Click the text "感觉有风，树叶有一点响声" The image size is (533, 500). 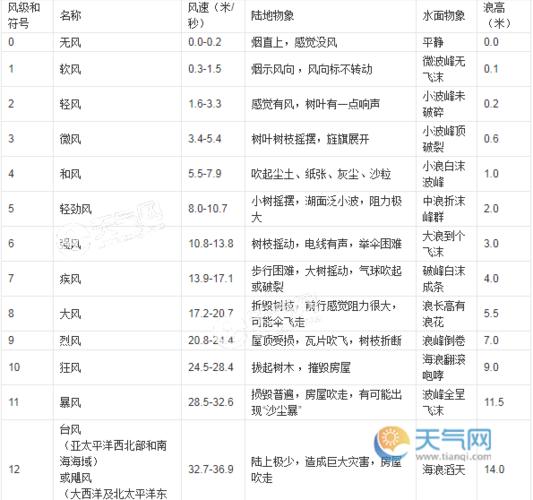pos(315,104)
